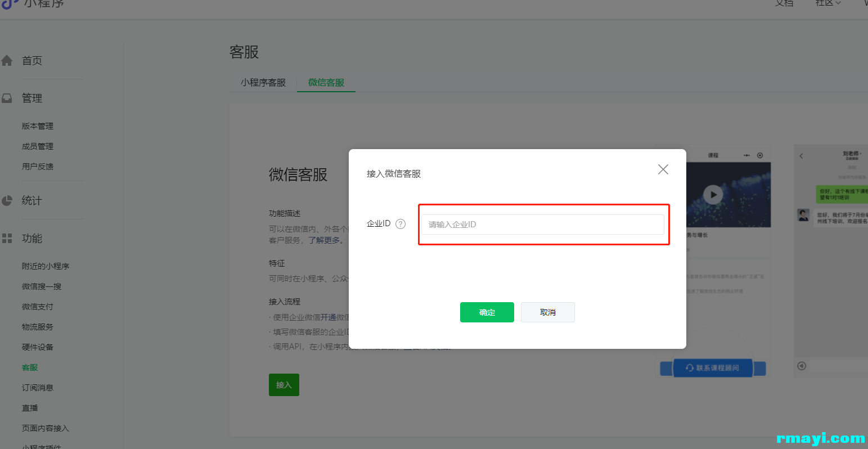Open 微信支付 in the sidebar
868x449 pixels.
(x=38, y=307)
